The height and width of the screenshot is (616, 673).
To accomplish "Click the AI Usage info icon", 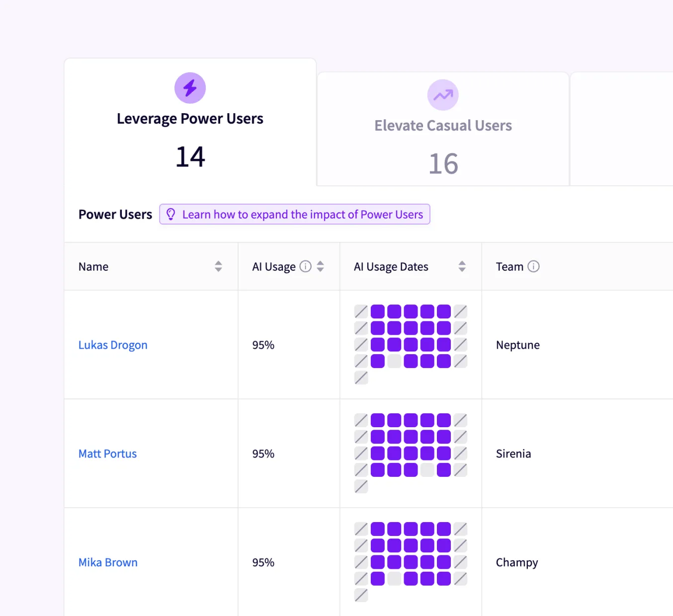I will point(306,267).
